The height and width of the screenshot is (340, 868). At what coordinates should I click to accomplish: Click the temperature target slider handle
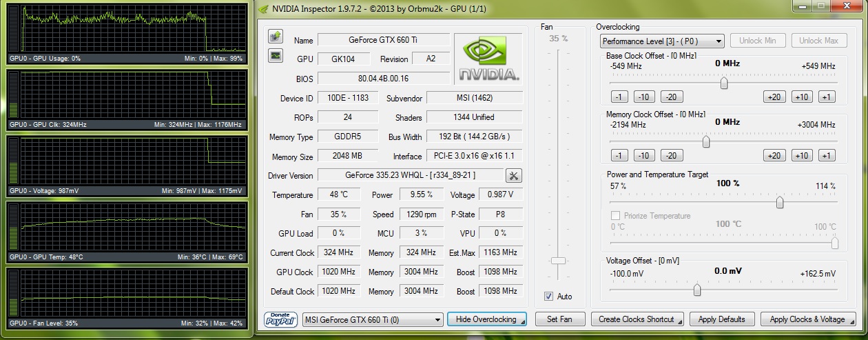(x=835, y=243)
